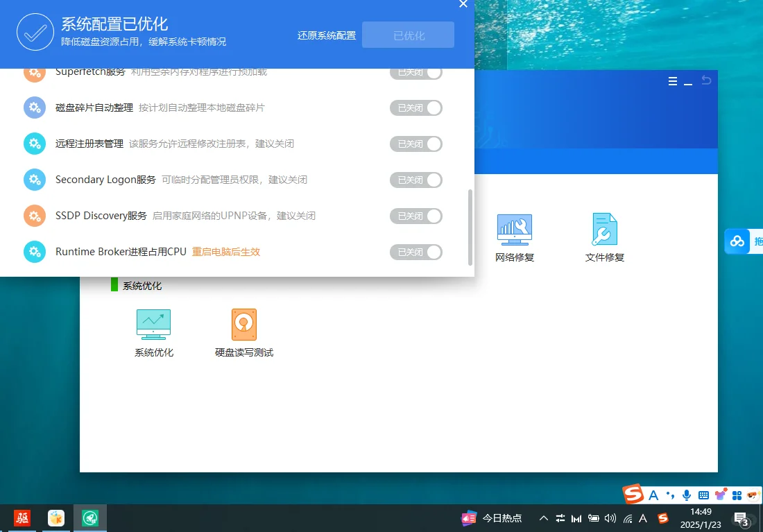The width and height of the screenshot is (763, 532).
Task: Click the 还原系统配置 button
Action: (326, 35)
